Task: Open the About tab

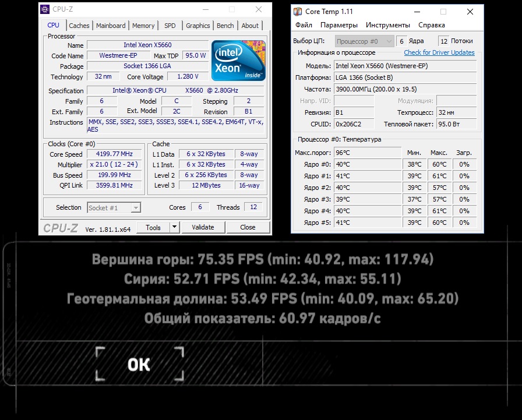Action: (250, 26)
